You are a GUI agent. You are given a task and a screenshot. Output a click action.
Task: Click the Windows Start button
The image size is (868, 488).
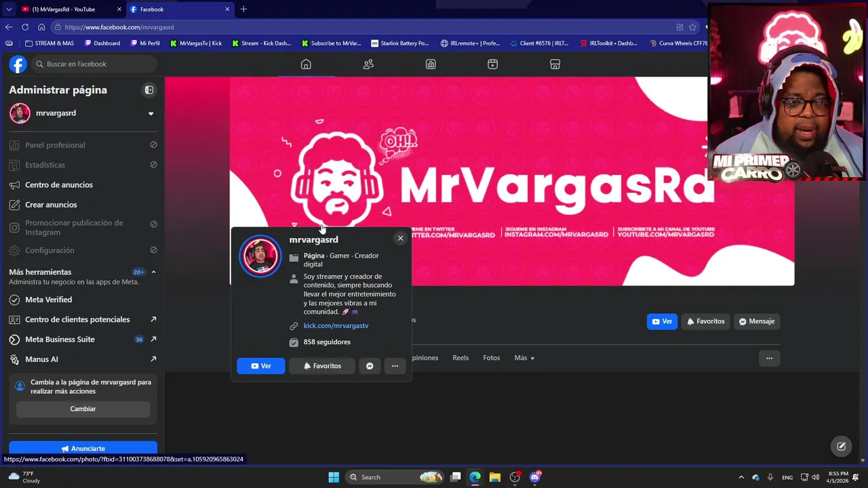point(334,477)
